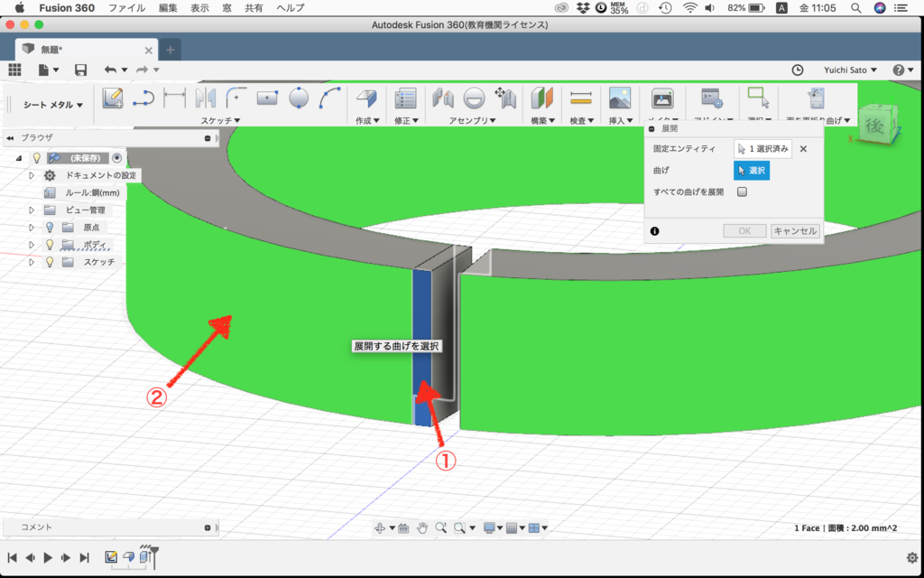This screenshot has width=924, height=578.
Task: Open the Sheet Metal Rules icon
Action: 405,98
